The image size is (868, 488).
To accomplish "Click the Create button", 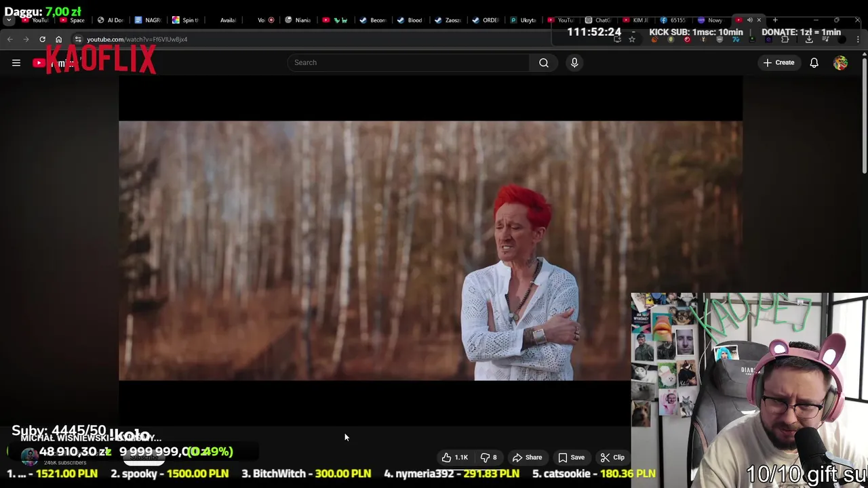I will pyautogui.click(x=778, y=62).
